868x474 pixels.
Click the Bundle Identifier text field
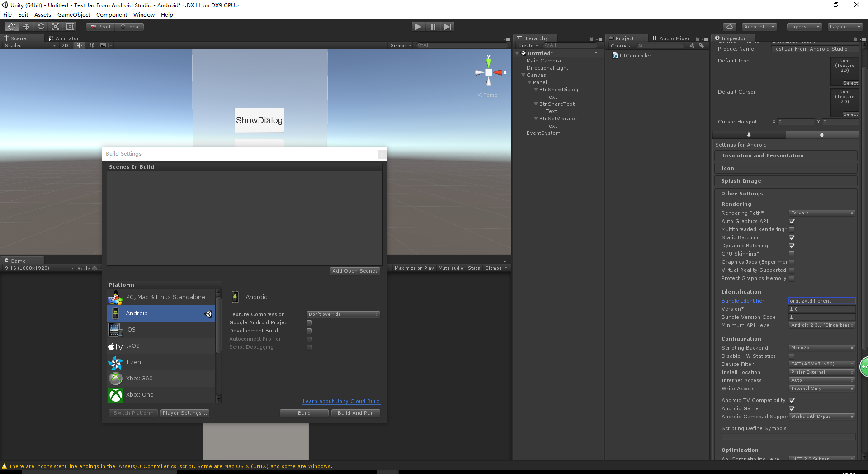click(821, 301)
